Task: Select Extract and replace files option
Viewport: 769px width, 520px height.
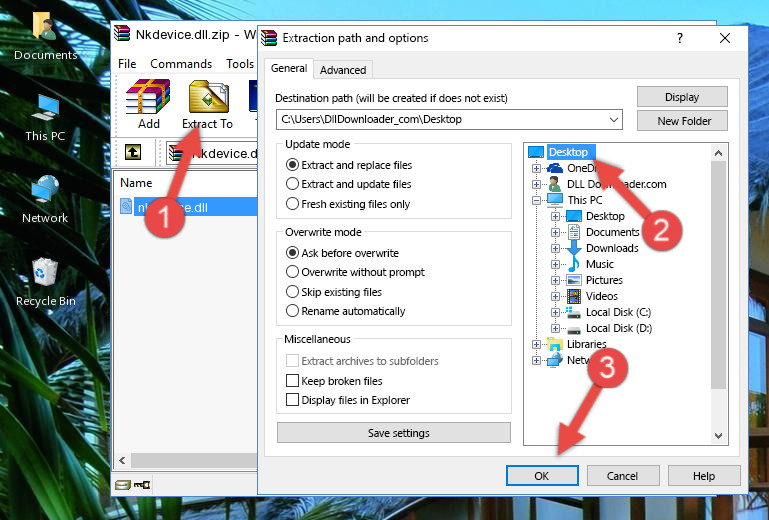Action: pos(349,165)
